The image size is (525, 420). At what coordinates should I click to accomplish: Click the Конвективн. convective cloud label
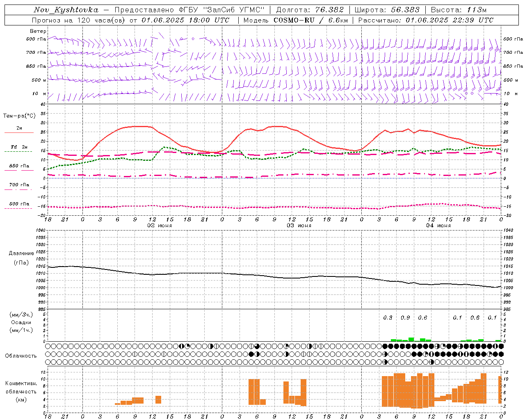21,383
